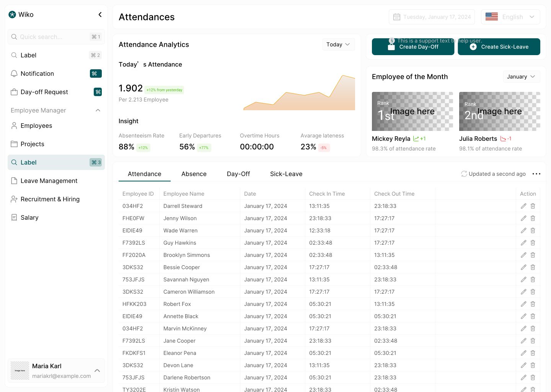The width and height of the screenshot is (551, 392).
Task: Open Leave Management section
Action: pos(56,181)
